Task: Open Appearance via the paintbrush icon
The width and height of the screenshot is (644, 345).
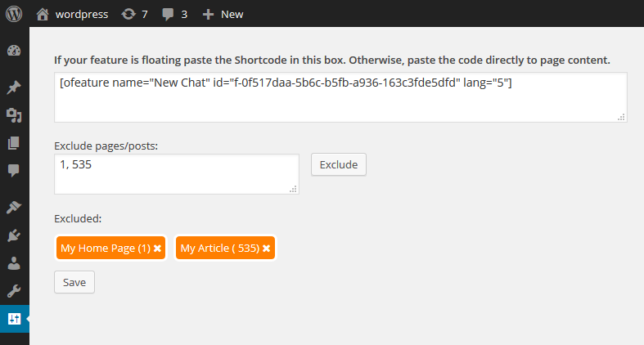Action: pyautogui.click(x=14, y=207)
